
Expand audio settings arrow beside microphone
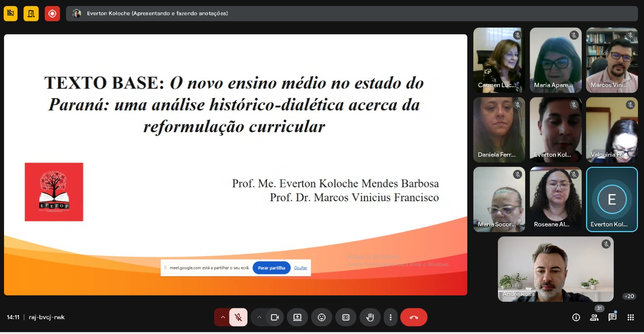(223, 318)
